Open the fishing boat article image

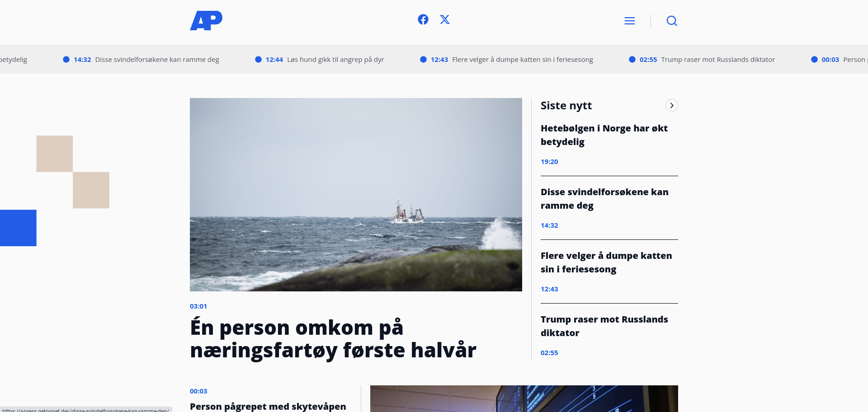point(356,194)
